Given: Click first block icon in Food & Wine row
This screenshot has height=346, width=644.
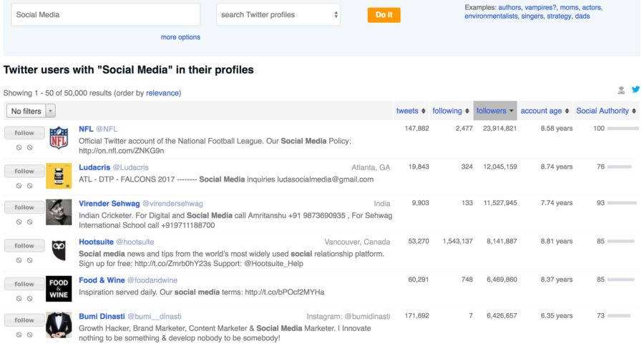Looking at the screenshot, I should click(19, 298).
